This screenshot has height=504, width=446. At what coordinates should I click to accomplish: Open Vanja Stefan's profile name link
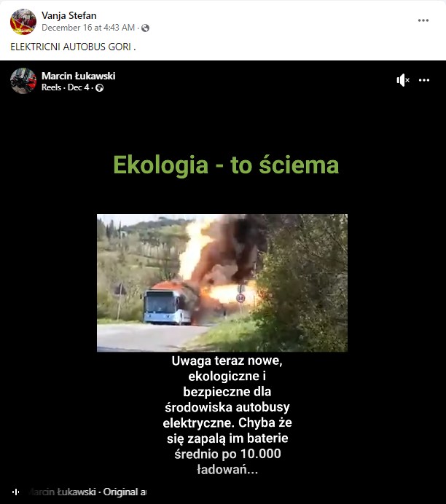click(69, 15)
